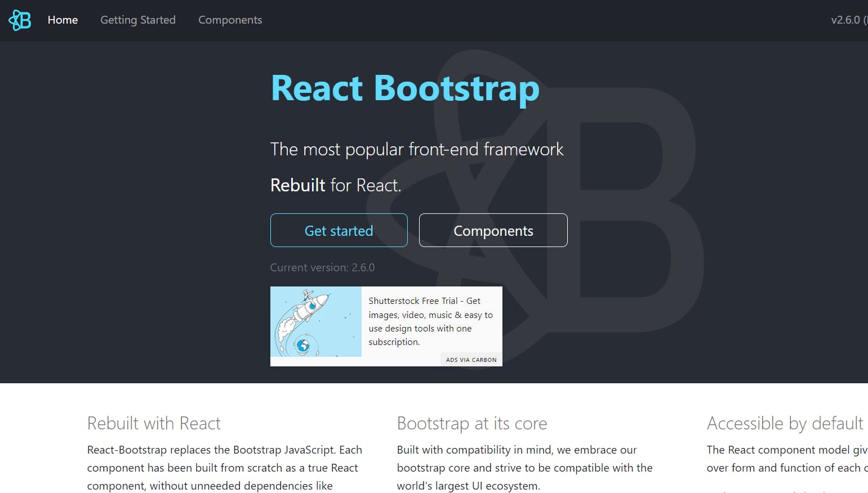Click "The most popular front-end framework" tagline
Viewport: 868px width, 493px height.
[417, 149]
